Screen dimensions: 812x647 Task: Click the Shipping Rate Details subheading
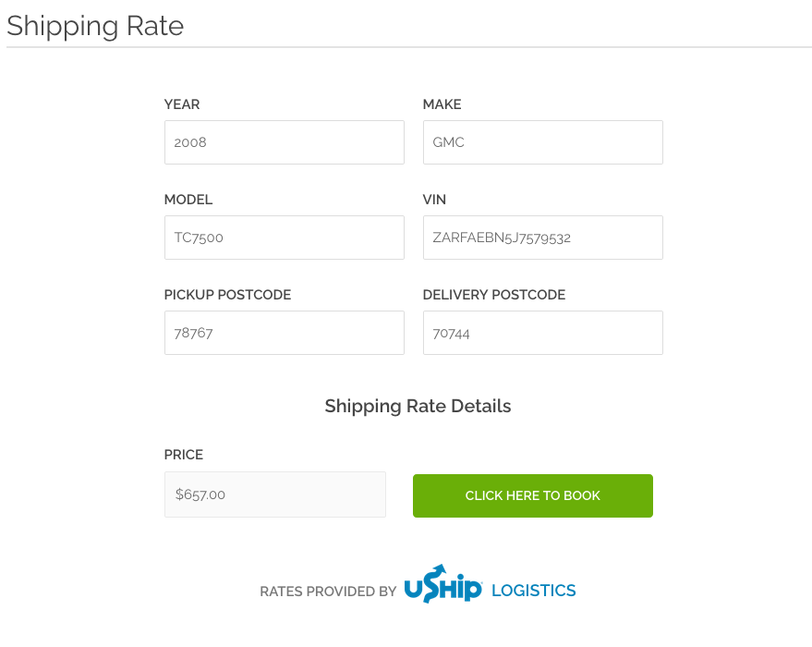(x=418, y=406)
